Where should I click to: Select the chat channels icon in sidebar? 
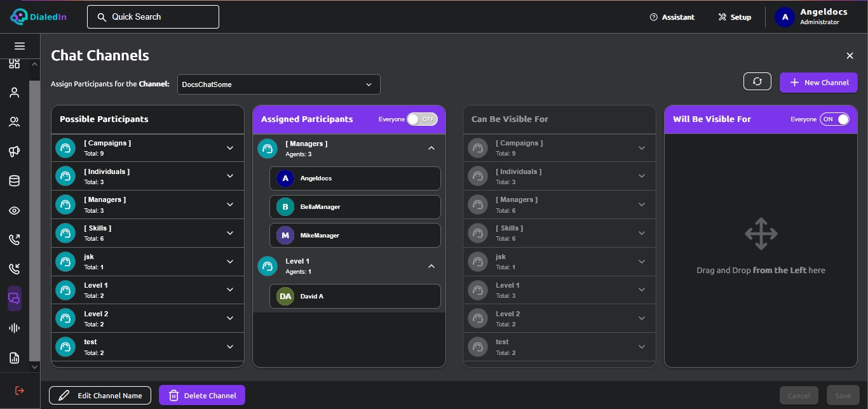coord(14,298)
